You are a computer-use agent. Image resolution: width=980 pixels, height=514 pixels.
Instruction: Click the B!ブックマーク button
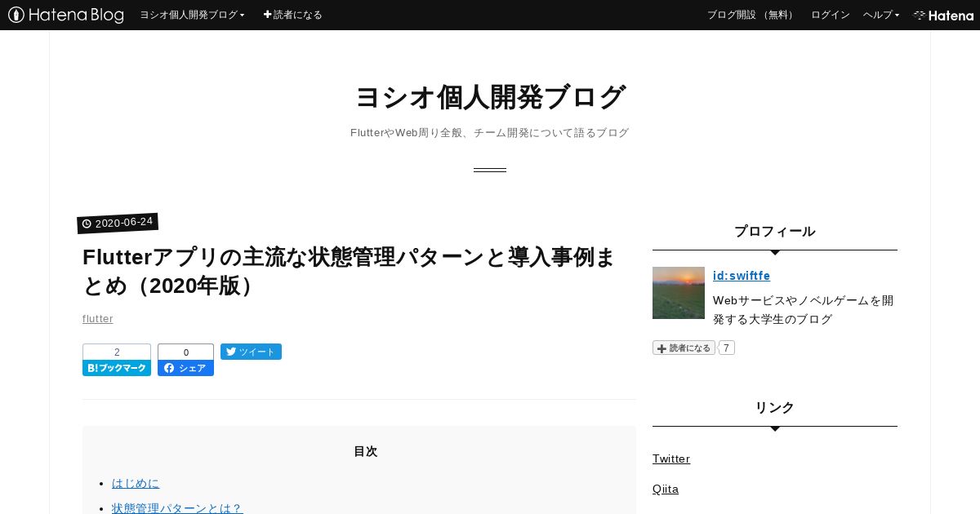[117, 368]
